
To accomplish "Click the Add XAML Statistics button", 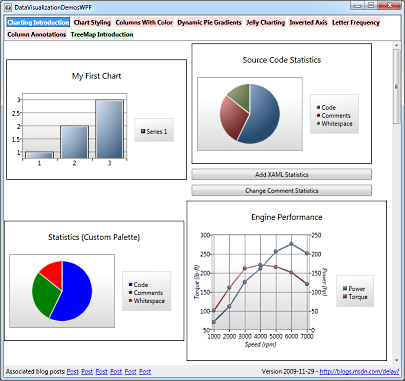I will (x=282, y=174).
